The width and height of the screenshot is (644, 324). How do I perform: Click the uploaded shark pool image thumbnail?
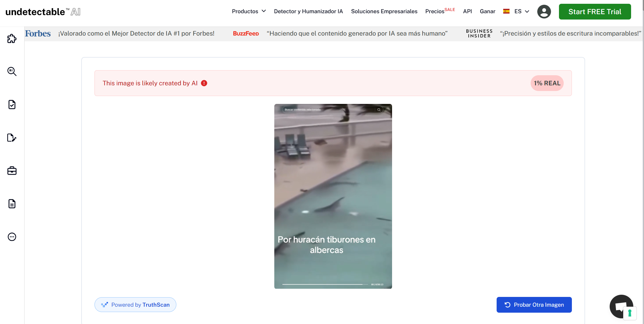pyautogui.click(x=333, y=196)
